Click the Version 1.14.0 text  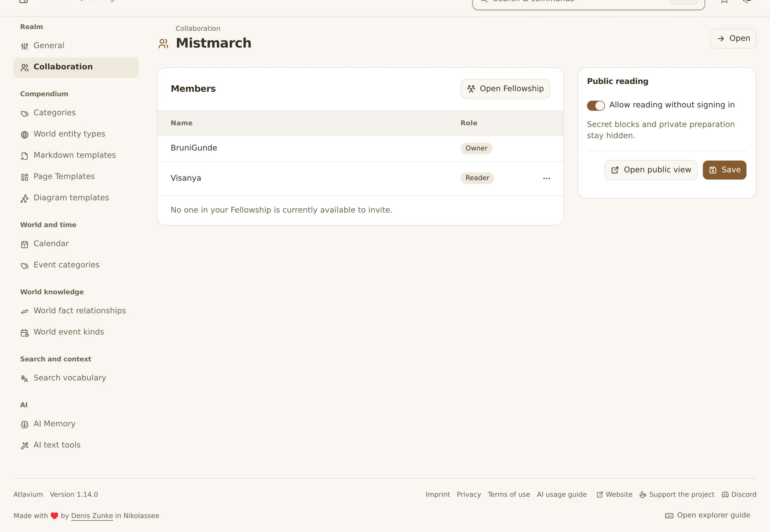(74, 494)
